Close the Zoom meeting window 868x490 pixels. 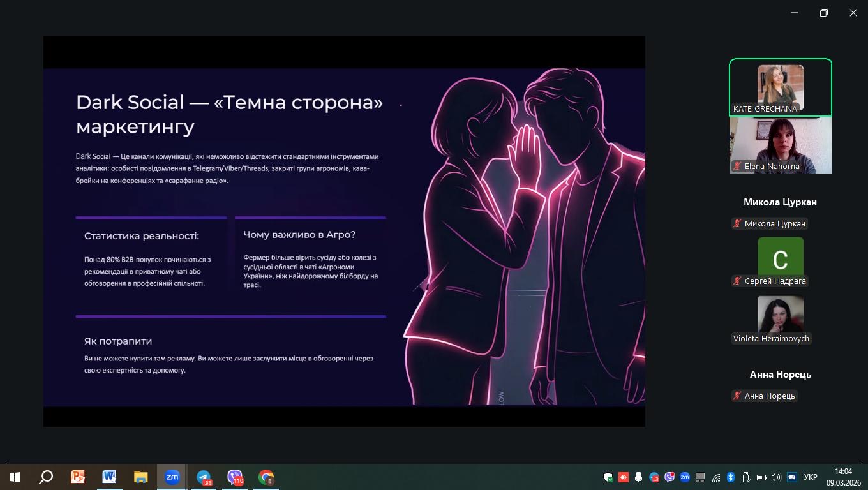(x=853, y=13)
